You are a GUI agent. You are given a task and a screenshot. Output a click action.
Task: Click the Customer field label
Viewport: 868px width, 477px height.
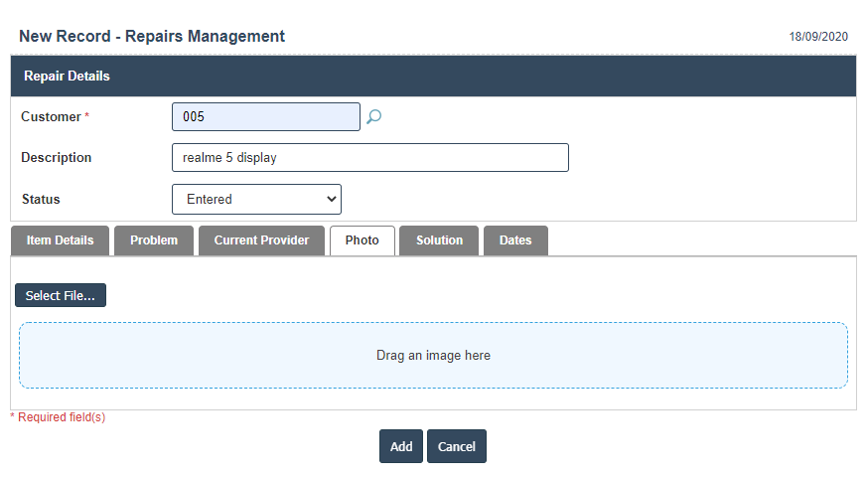coord(51,117)
